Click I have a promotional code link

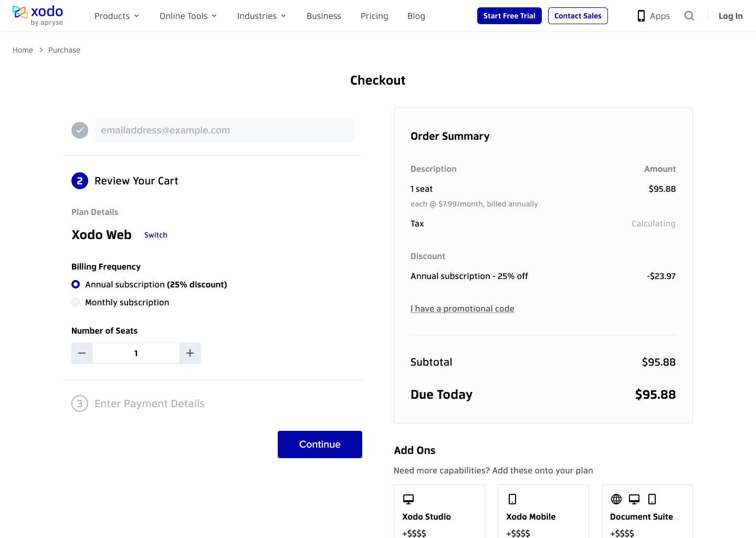coord(463,308)
